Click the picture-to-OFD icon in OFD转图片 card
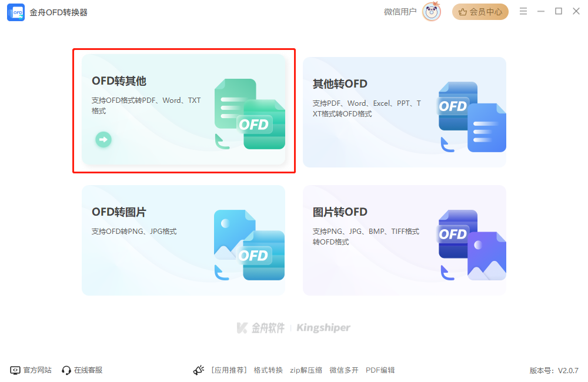Viewport: 588px width, 382px height. coord(249,245)
